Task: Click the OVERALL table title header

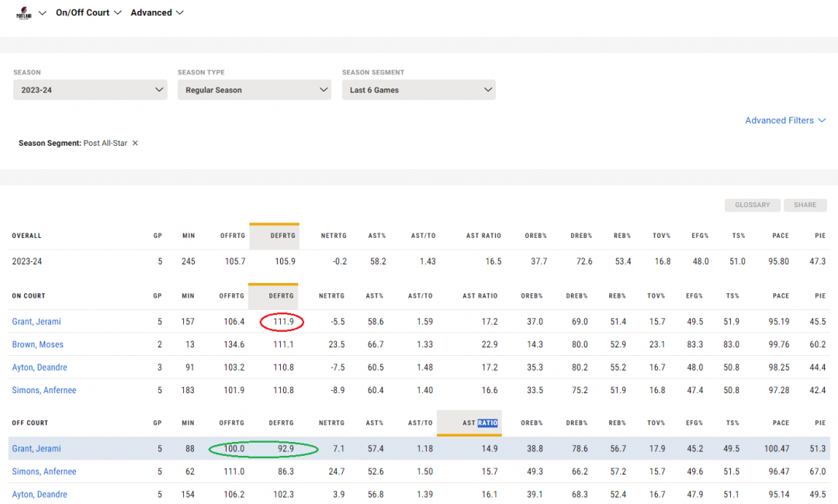Action: pos(26,236)
